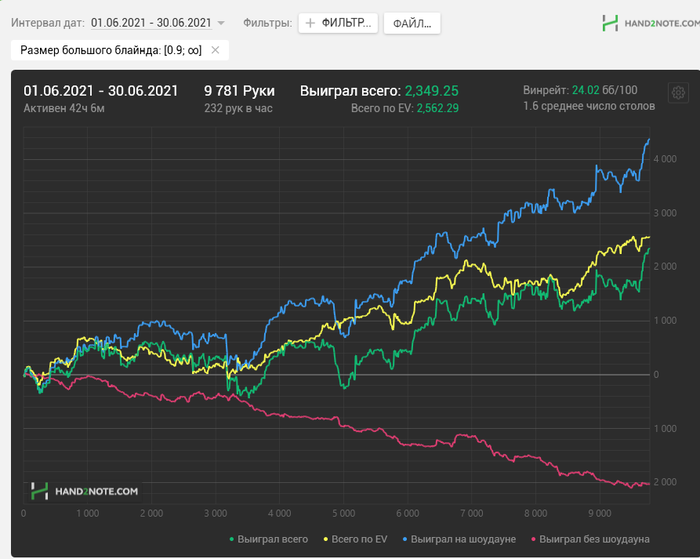The height and width of the screenshot is (559, 700).
Task: Click the yellow dot of Всего по EV
Action: (x=325, y=539)
